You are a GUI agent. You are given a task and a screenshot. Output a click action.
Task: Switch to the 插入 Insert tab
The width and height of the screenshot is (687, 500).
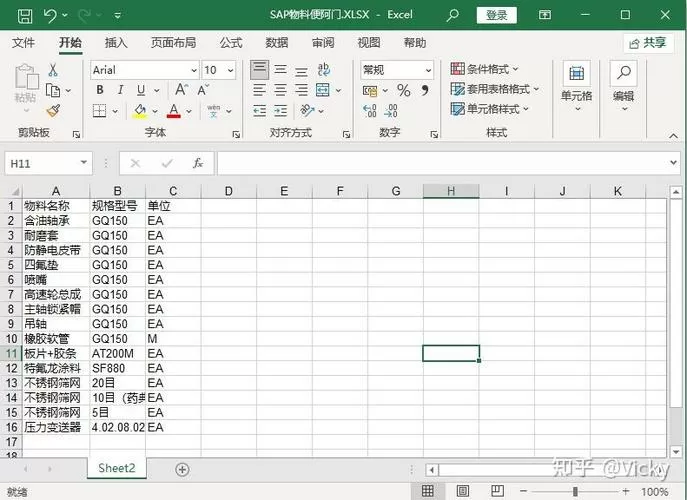[x=116, y=43]
